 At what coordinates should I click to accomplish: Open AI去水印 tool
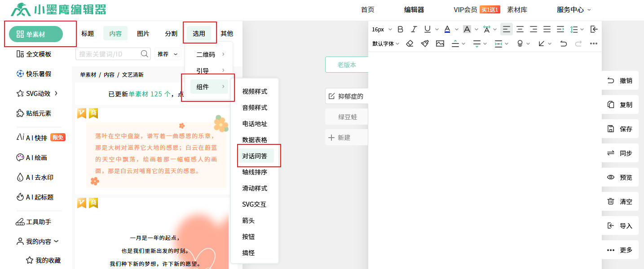click(x=35, y=177)
